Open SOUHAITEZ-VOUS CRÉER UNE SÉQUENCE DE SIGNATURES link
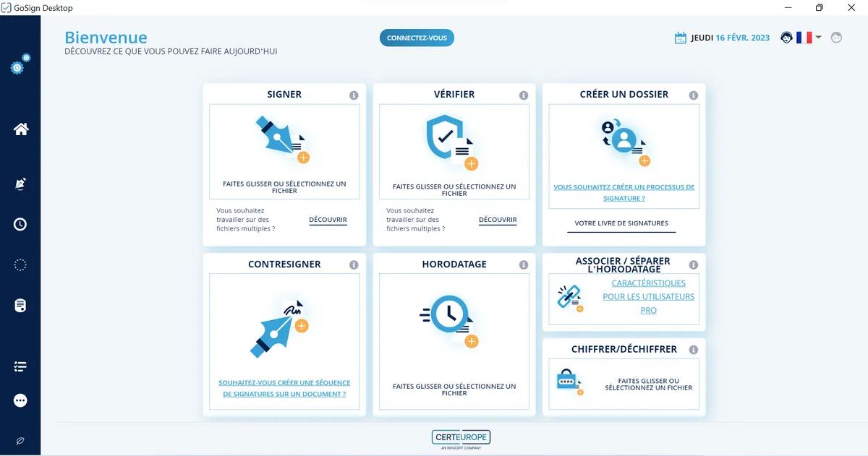Image resolution: width=868 pixels, height=456 pixels. (x=284, y=388)
